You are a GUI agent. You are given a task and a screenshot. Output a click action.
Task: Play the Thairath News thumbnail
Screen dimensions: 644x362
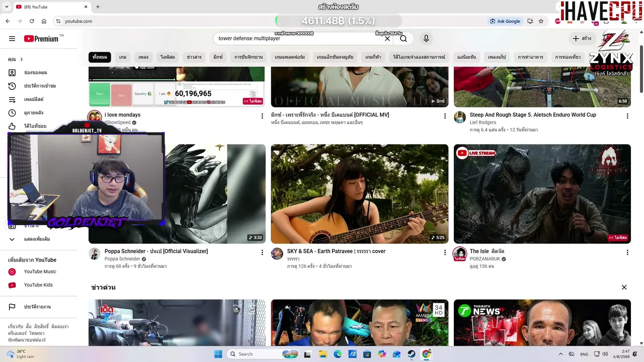click(542, 323)
